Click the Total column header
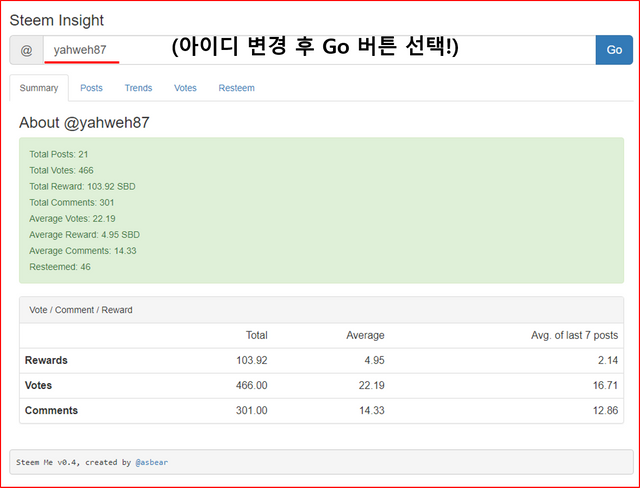This screenshot has height=488, width=640. (x=256, y=335)
